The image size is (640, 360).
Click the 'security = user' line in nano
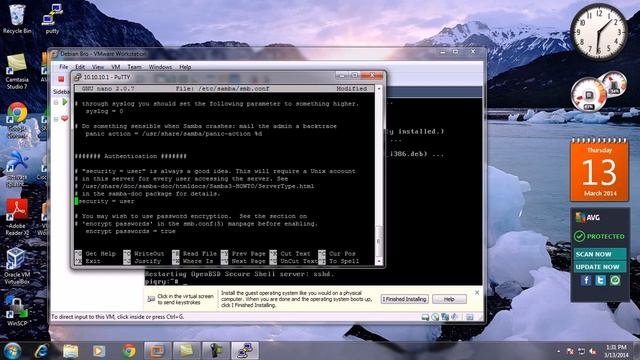[x=106, y=201]
